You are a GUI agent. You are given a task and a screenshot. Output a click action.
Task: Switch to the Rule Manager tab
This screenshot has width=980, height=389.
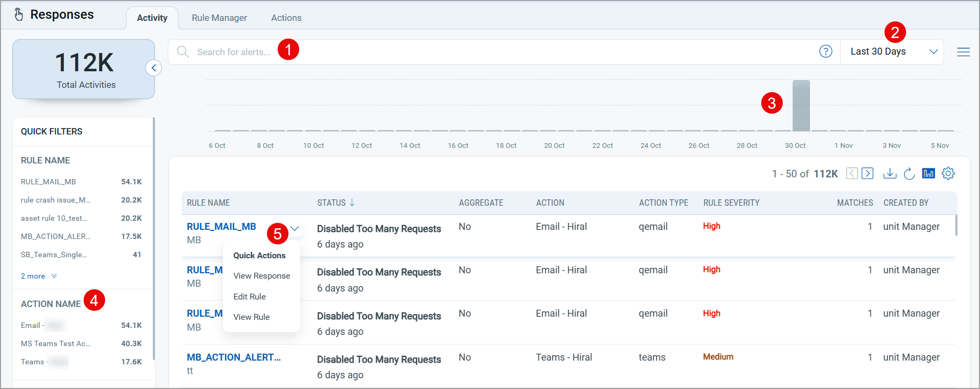point(219,18)
